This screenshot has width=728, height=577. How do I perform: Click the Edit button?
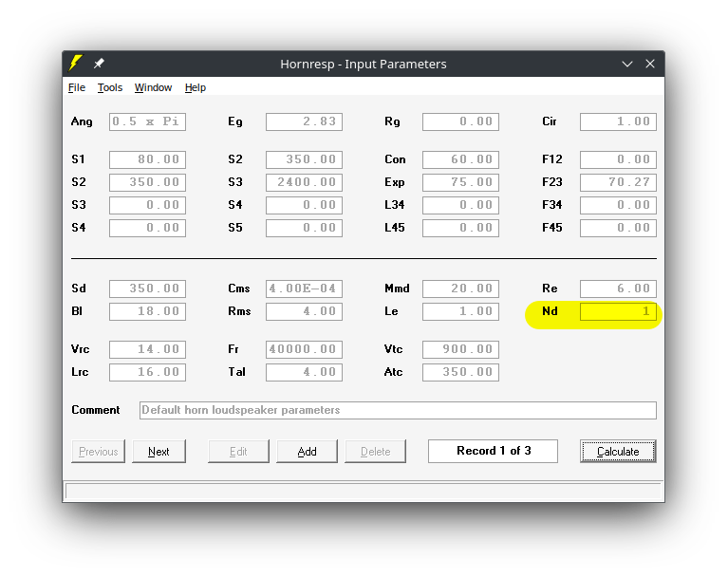(238, 451)
